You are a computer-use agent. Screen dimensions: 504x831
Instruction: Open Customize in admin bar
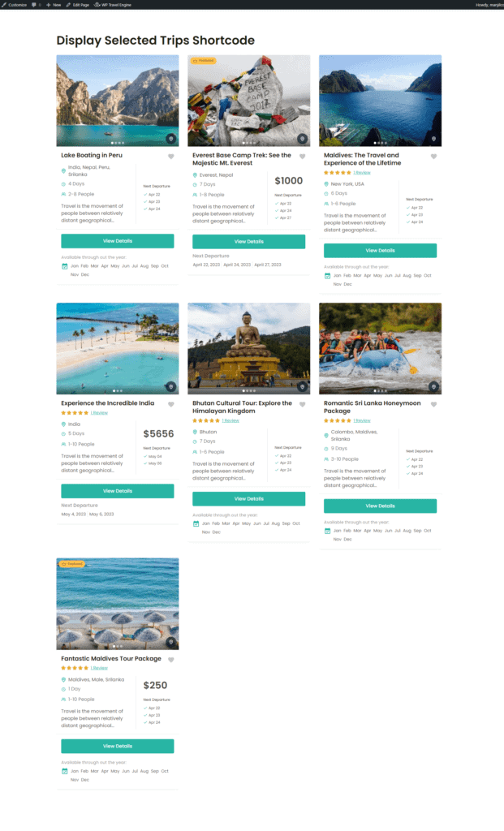coord(15,5)
